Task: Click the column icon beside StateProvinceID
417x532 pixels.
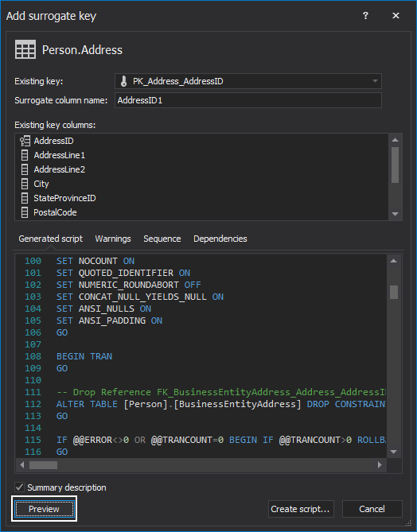Action: point(25,198)
